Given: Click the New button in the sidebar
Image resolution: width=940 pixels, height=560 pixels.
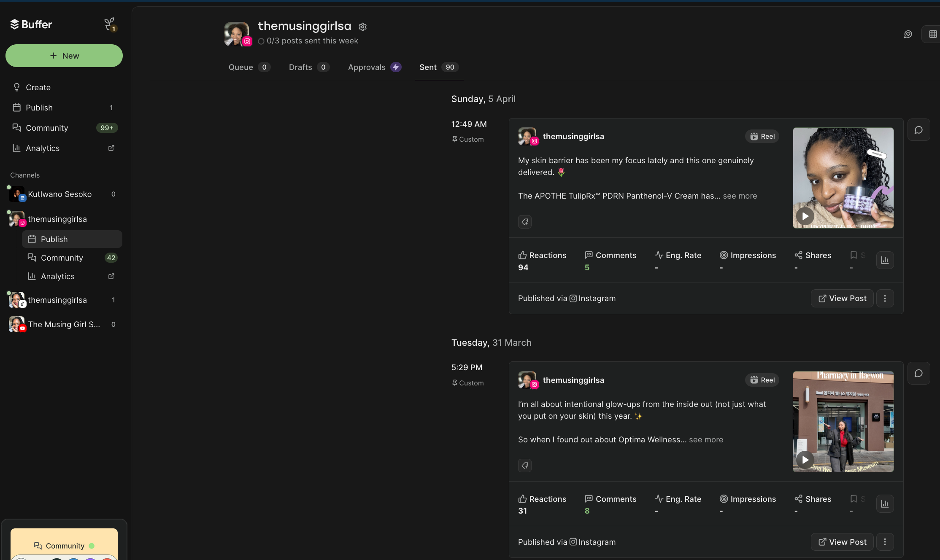Looking at the screenshot, I should coord(64,55).
